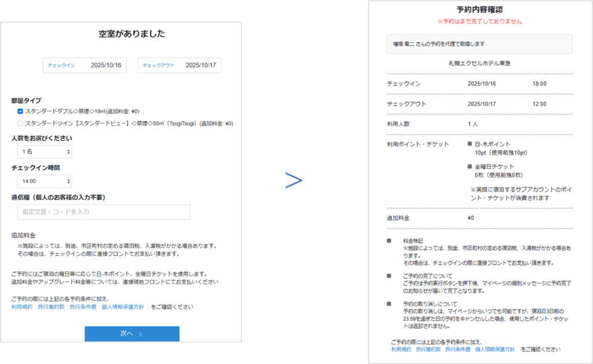The width and height of the screenshot is (593, 364).
Task: Open 旅行条件書 link in the availability form
Action: (x=83, y=307)
